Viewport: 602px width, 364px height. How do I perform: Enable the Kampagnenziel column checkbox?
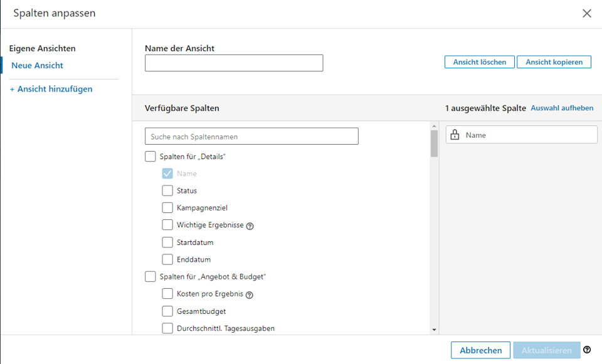click(x=167, y=207)
